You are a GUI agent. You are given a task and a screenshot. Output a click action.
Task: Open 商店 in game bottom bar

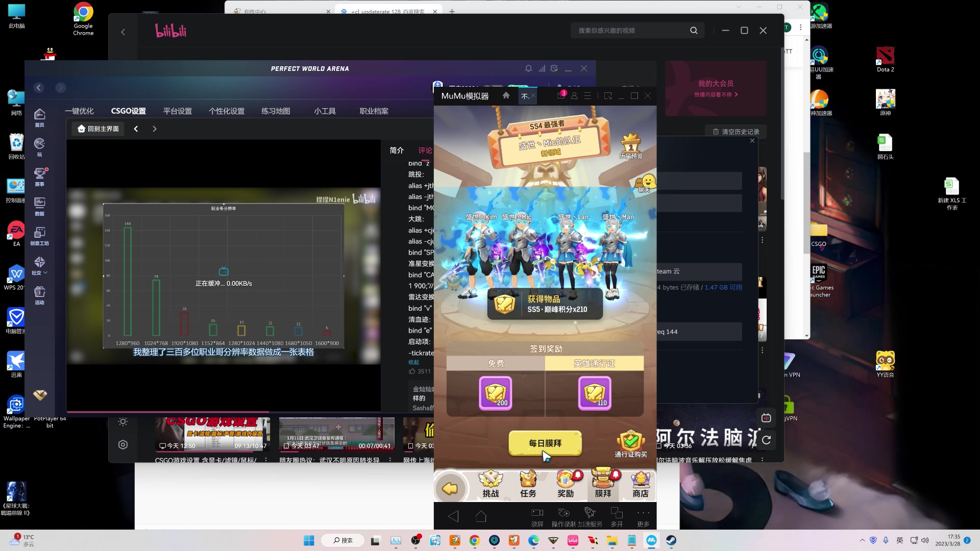pos(641,484)
